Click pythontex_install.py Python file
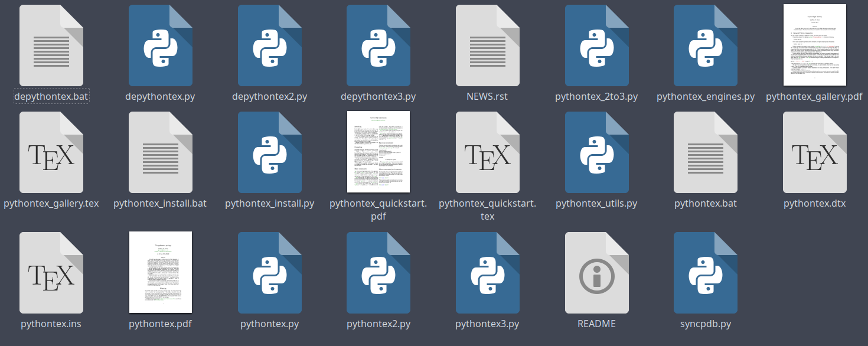Screen dimensions: 868x346 [270, 153]
